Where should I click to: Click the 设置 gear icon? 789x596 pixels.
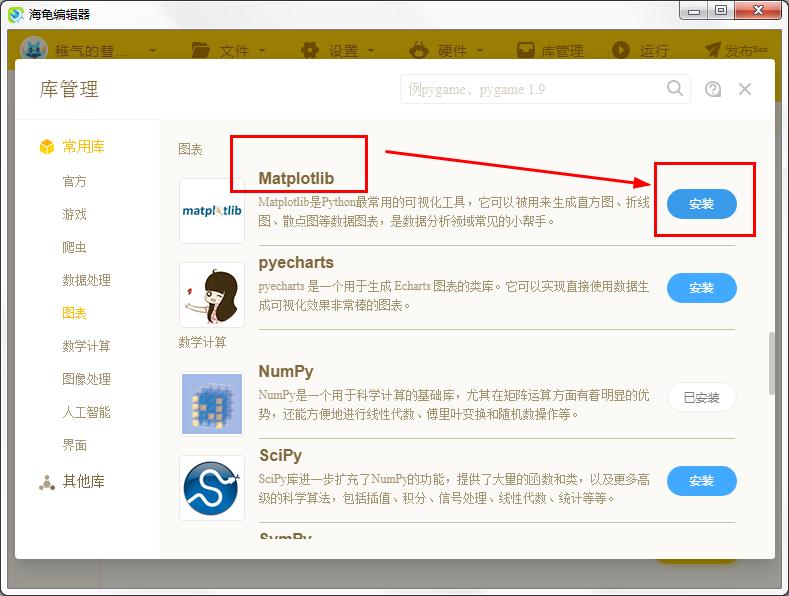(310, 50)
